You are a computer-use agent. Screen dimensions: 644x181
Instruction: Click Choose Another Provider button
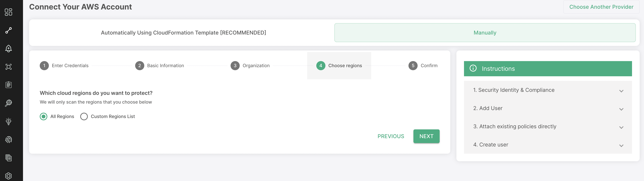coord(601,7)
